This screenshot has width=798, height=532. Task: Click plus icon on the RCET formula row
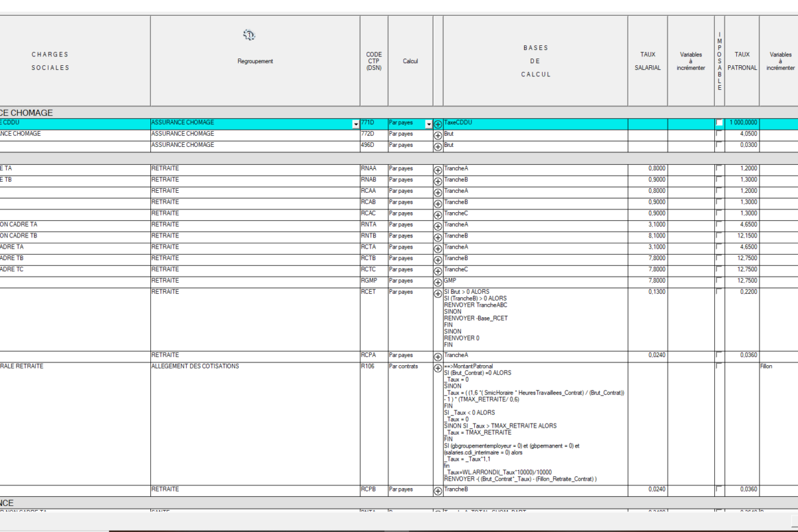coord(438,293)
